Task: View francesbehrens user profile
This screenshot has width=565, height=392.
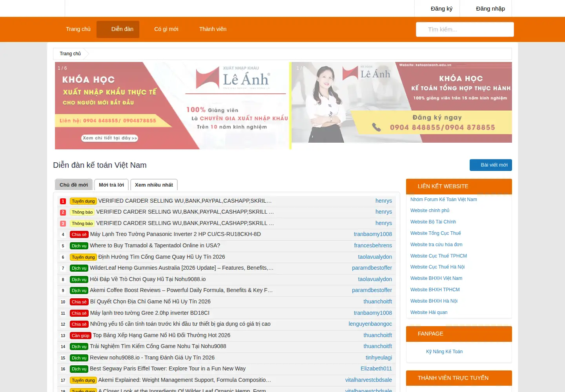Action: pos(373,246)
